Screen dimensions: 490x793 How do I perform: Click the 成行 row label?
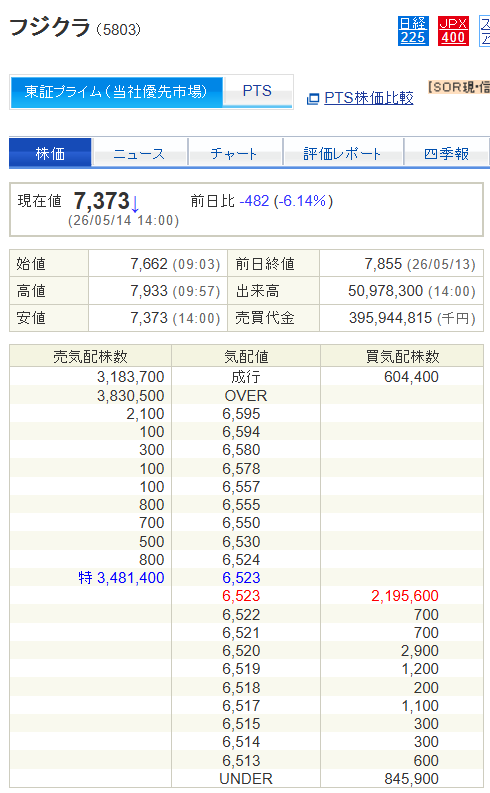[246, 377]
